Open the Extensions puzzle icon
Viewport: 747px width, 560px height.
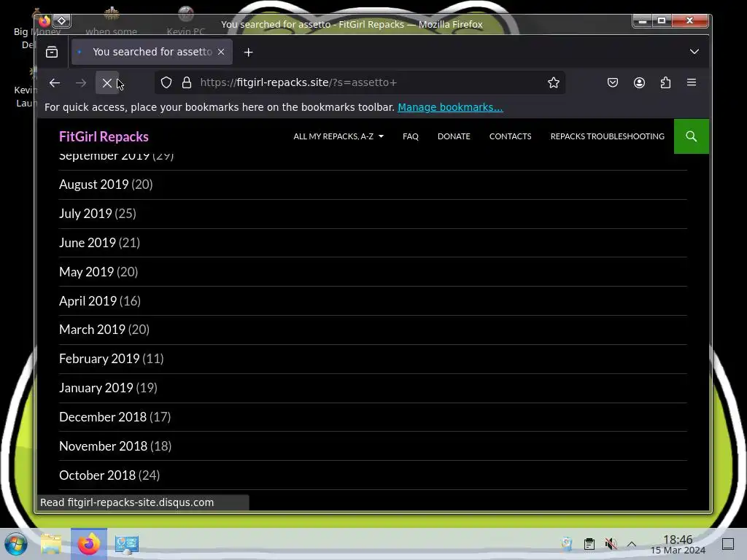point(665,83)
